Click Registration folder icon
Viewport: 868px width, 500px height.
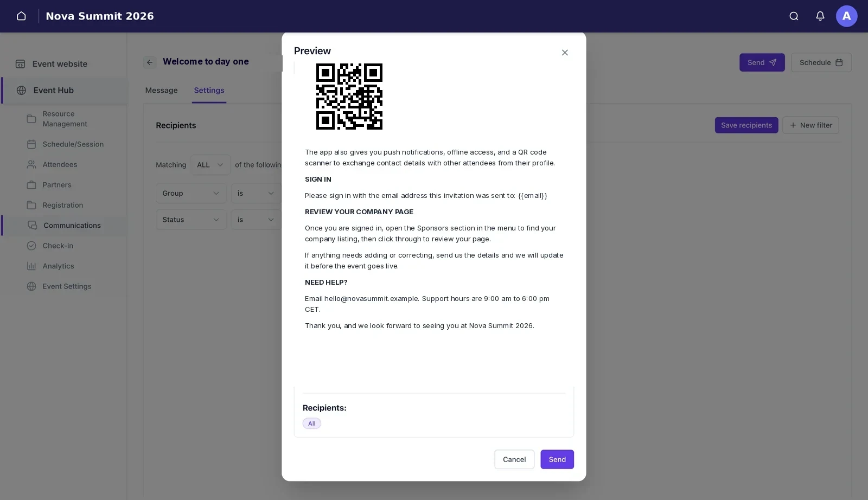(31, 205)
